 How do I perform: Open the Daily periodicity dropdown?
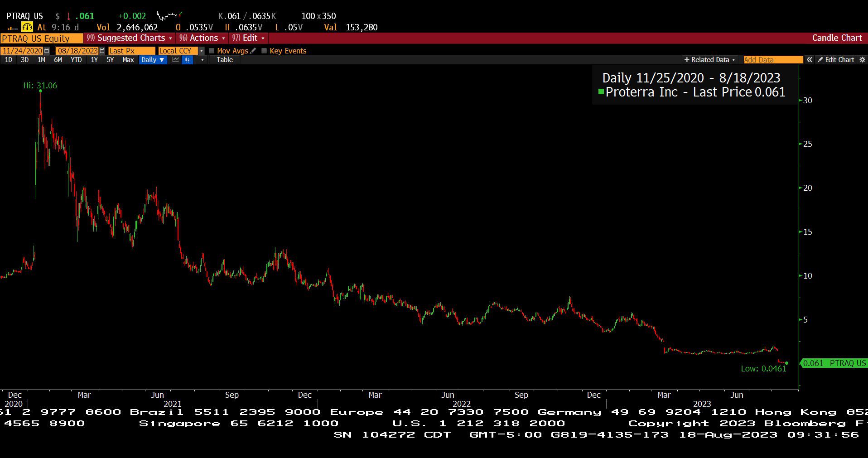coord(153,60)
